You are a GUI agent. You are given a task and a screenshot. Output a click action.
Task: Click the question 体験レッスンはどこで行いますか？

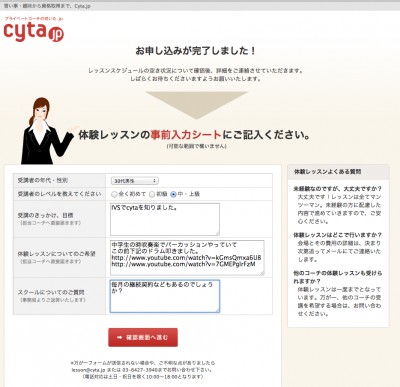[337, 235]
